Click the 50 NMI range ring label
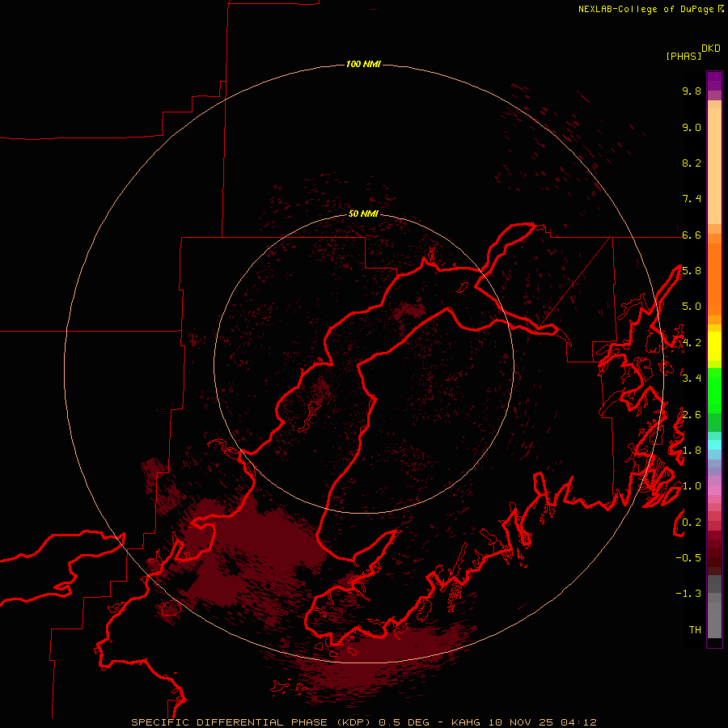The width and height of the screenshot is (728, 728). [x=363, y=214]
